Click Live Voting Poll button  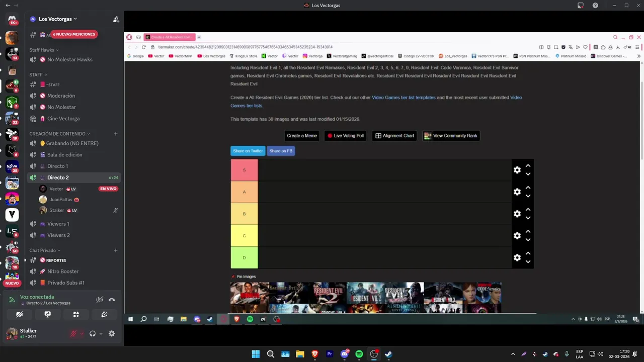pos(346,136)
